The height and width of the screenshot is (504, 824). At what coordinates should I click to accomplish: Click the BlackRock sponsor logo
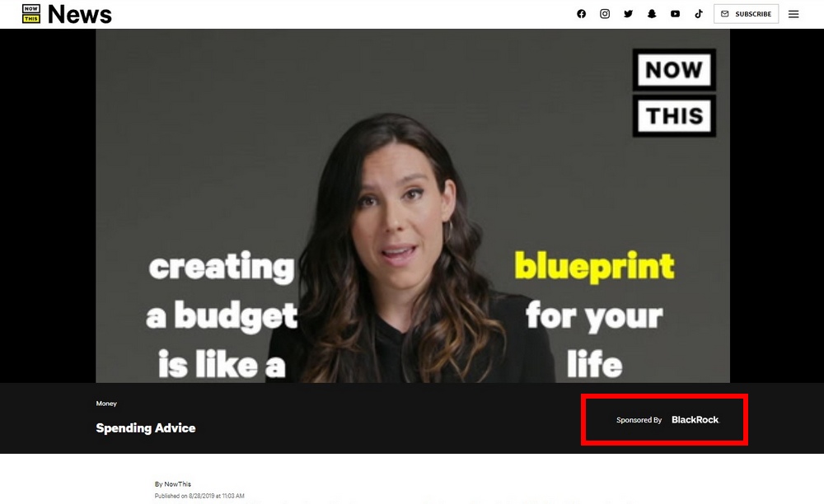pos(695,419)
